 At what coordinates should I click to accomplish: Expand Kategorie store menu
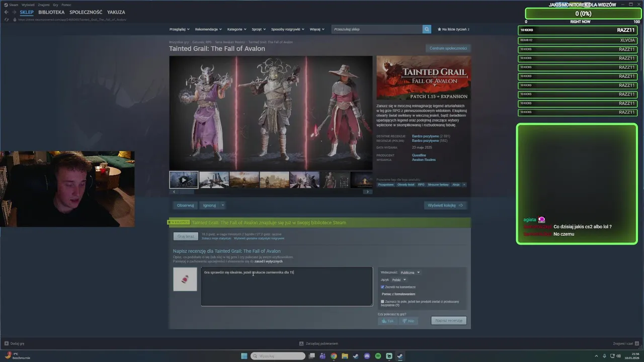tap(236, 29)
